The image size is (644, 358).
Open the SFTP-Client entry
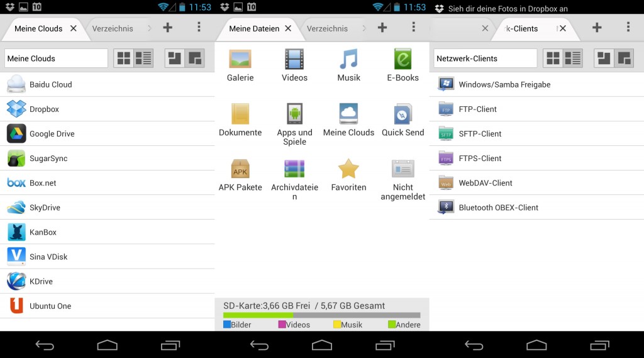(x=536, y=133)
